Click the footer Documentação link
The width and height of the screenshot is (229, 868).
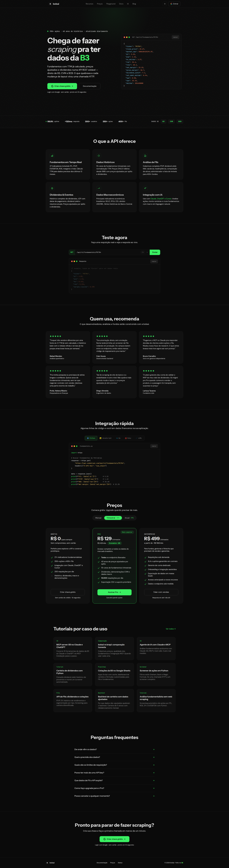(x=102, y=863)
